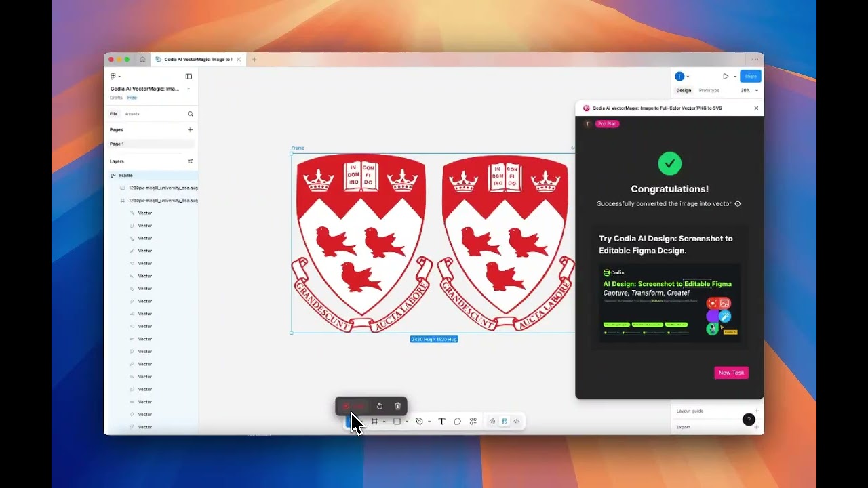This screenshot has width=868, height=488.
Task: Collapse all layers icon beside Layers heading
Action: coord(190,161)
